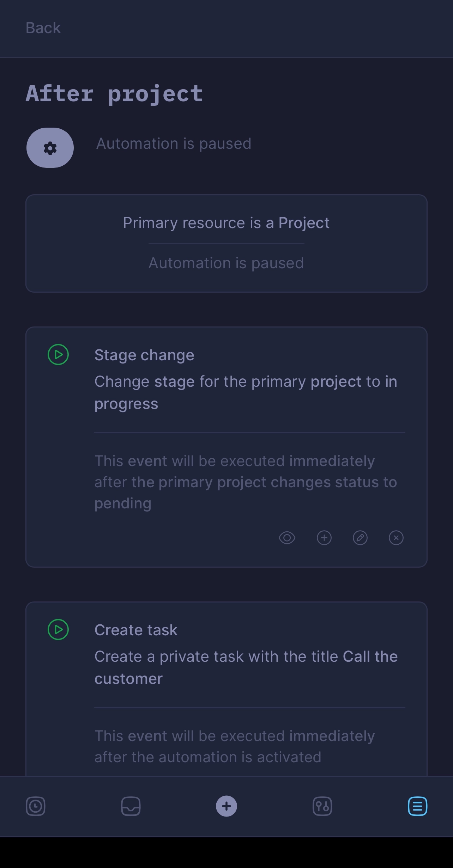Select the highlighted list view icon
Screen dimensions: 453x868
[x=417, y=806]
